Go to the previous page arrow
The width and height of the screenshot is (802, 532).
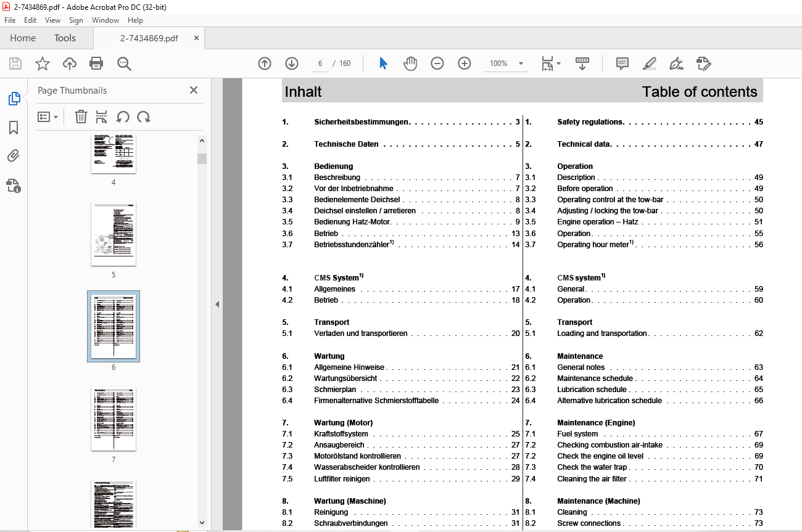click(265, 63)
